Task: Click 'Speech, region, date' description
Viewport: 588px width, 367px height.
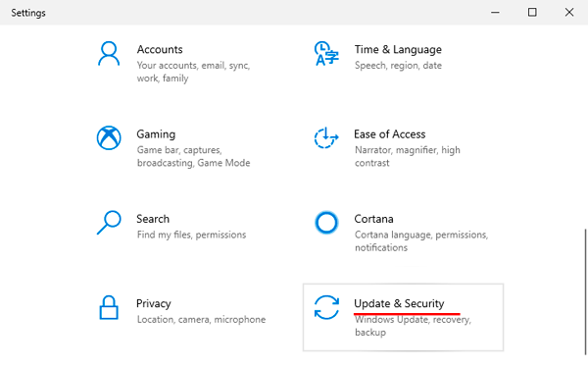Action: 398,66
